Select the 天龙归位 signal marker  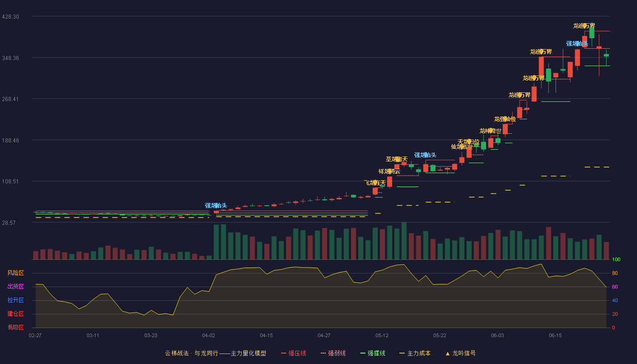point(469,142)
